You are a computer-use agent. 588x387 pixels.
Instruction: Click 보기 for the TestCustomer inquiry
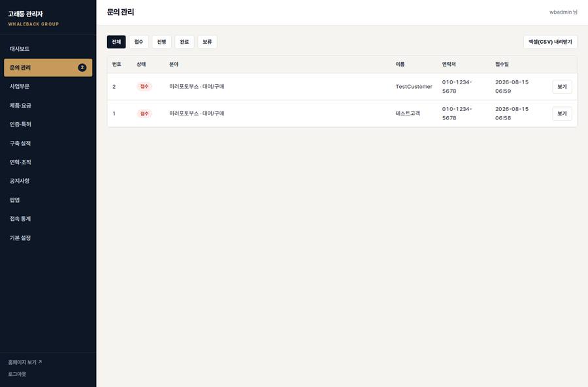562,87
